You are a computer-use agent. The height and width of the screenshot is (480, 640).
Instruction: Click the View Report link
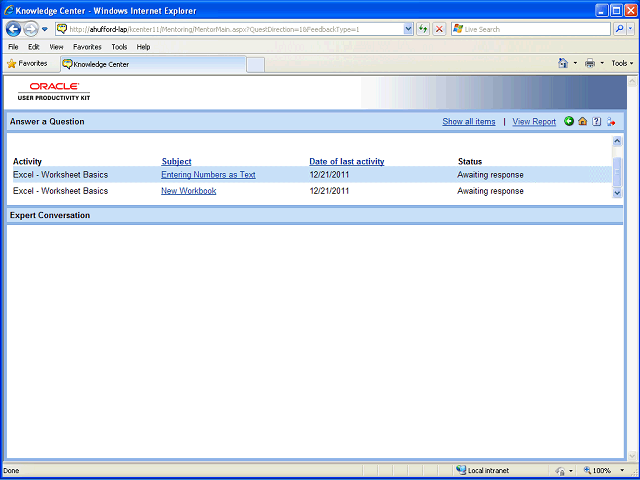(534, 122)
